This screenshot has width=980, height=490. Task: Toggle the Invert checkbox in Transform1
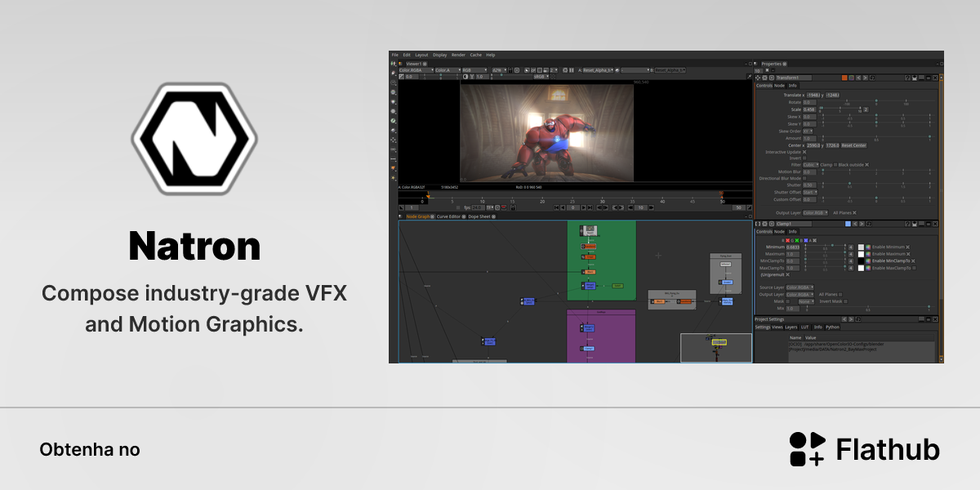(x=804, y=158)
